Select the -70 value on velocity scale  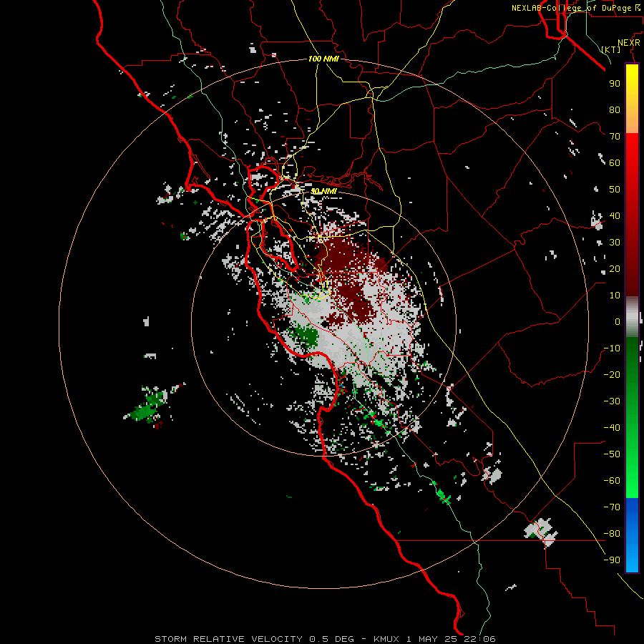pyautogui.click(x=612, y=507)
